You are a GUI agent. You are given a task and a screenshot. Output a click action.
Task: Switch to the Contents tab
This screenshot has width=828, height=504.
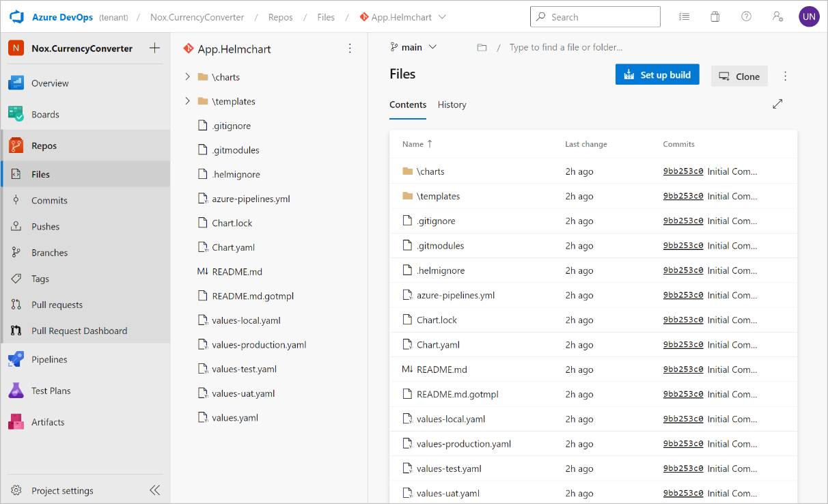pyautogui.click(x=408, y=104)
